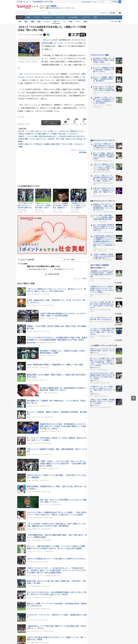This screenshot has width=138, height=644.
Task: Select the 速報 tab
Action: (x=28, y=17)
